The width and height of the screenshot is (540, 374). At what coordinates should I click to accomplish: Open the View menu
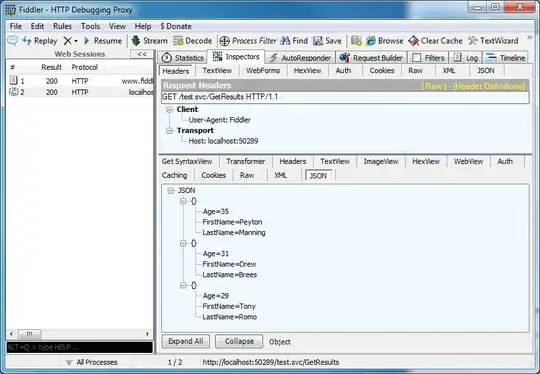pyautogui.click(x=117, y=26)
